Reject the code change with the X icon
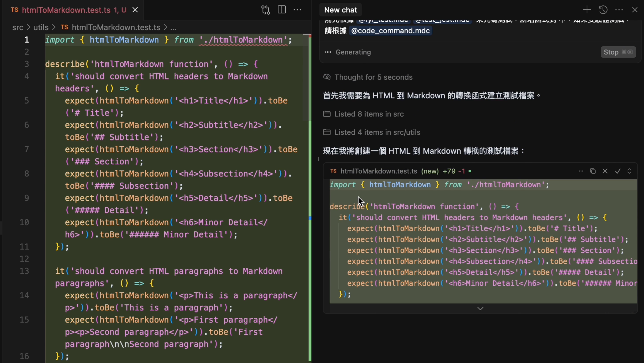This screenshot has height=363, width=644. [605, 171]
